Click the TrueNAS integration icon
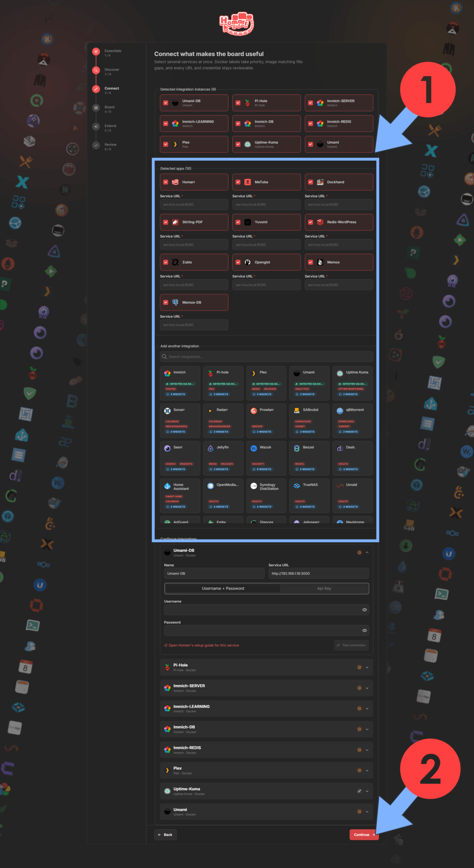The image size is (474, 868). 297,486
